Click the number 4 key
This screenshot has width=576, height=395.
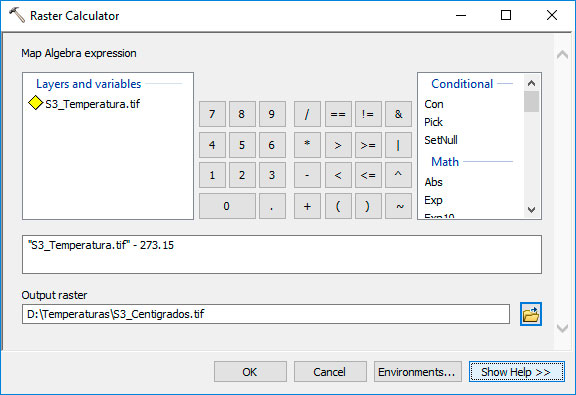pyautogui.click(x=212, y=145)
